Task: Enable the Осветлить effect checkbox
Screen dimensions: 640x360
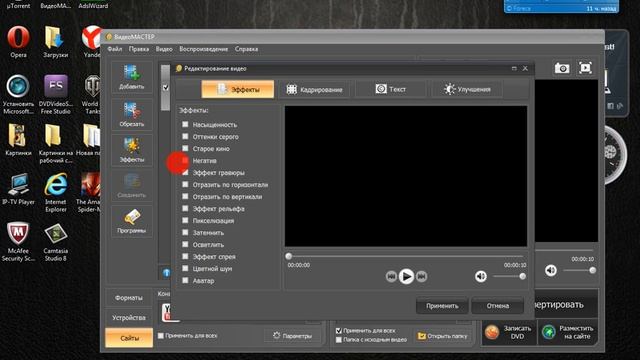Action: point(185,244)
